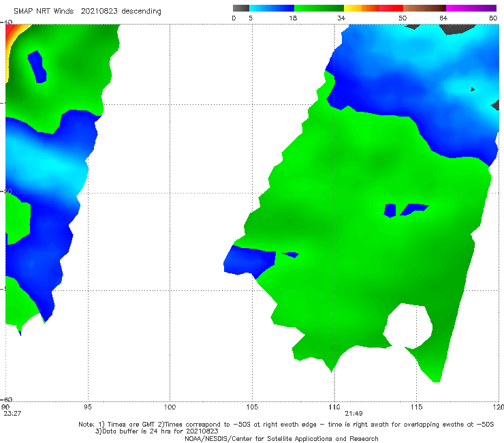504x443 pixels.
Task: Click the latitude label '-60'
Action: (7, 399)
